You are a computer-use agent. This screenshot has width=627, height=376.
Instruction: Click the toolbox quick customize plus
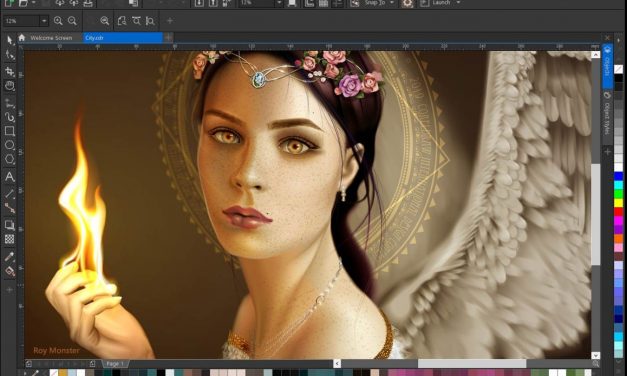[10, 290]
